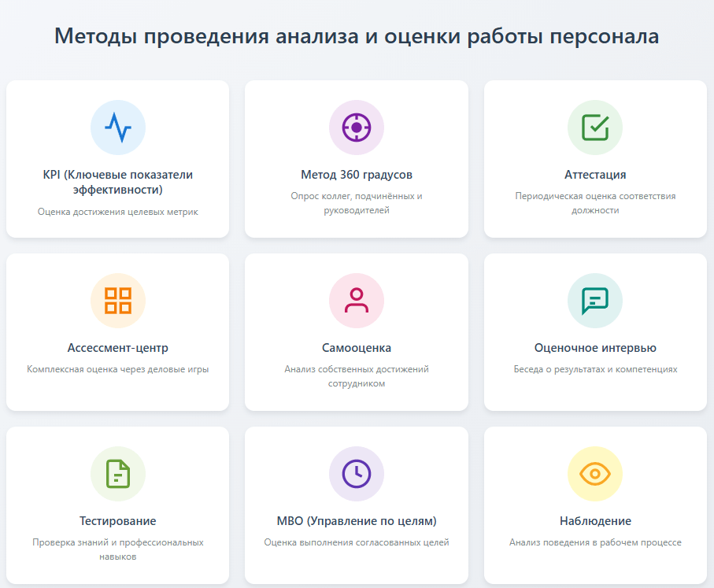
Task: Click description "Анализ поведения в рабочем процессе"
Action: coord(595,542)
